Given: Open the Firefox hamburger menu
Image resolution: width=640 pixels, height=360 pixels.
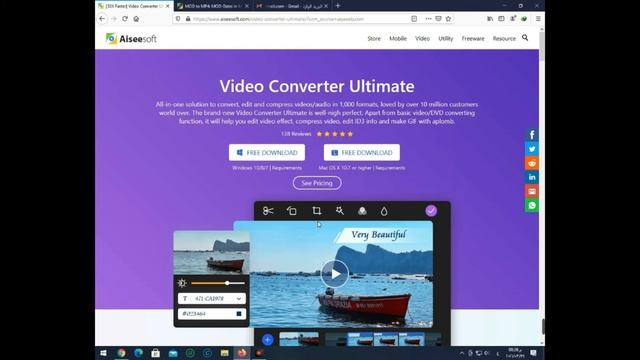Looking at the screenshot, I should [x=538, y=19].
